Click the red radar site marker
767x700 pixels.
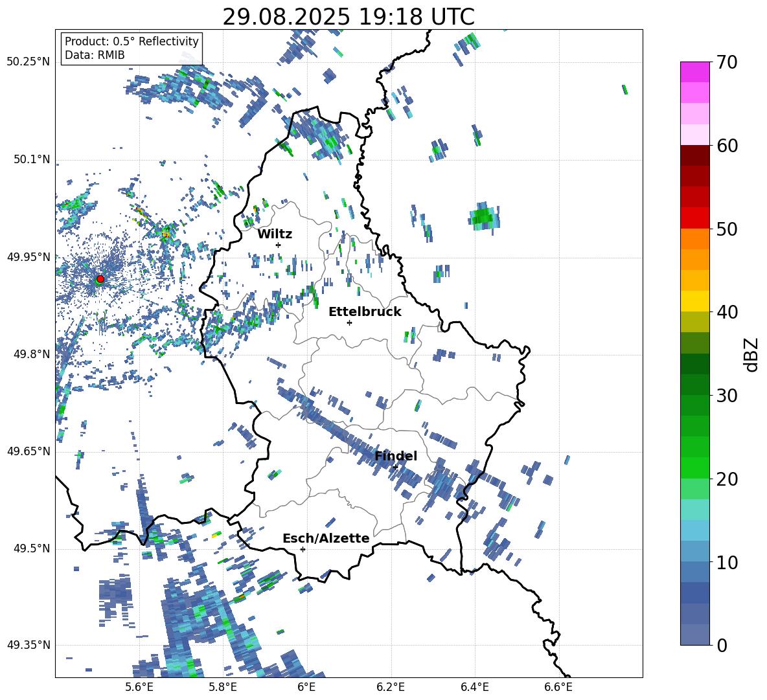click(100, 278)
